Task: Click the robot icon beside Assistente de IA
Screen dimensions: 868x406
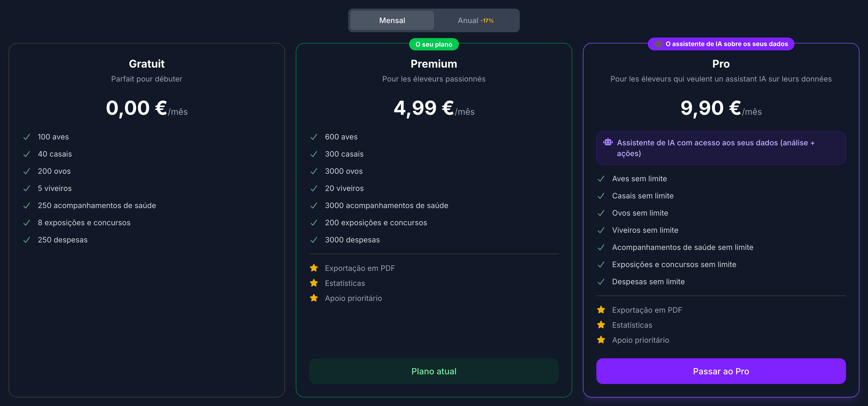Action: [x=608, y=142]
